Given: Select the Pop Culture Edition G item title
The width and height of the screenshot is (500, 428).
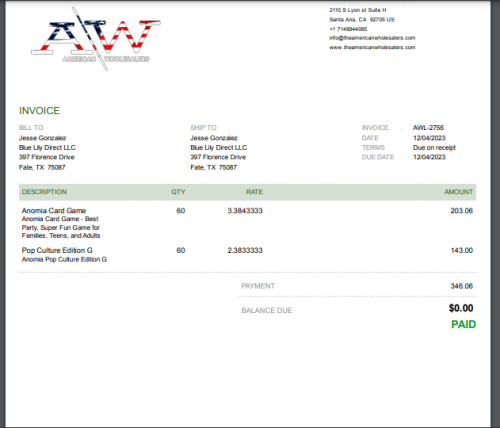Looking at the screenshot, I should point(57,250).
